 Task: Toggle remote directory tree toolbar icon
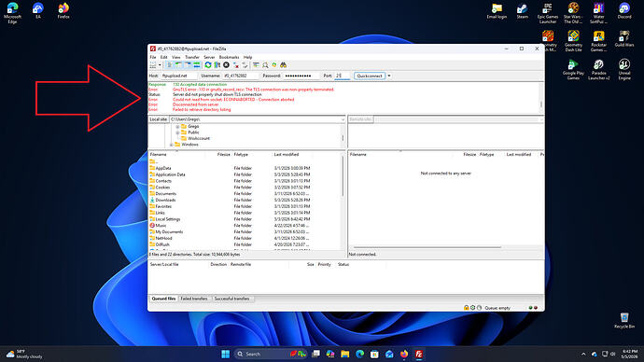coord(188,65)
